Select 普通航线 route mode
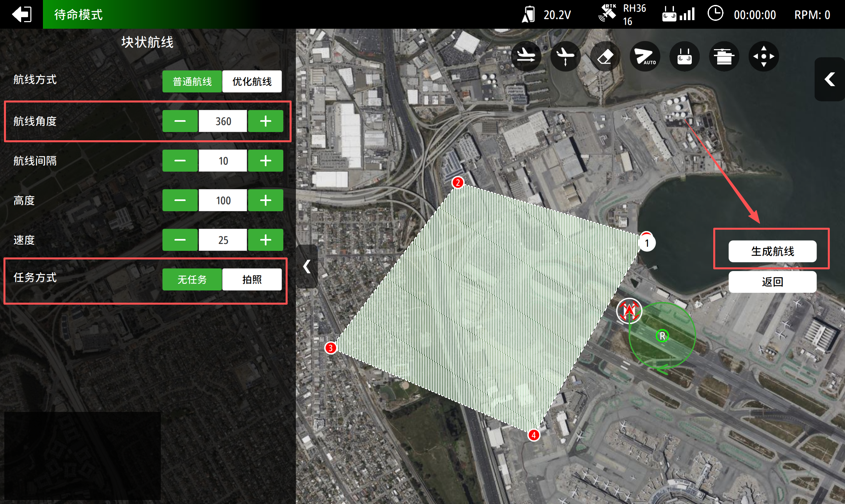The height and width of the screenshot is (504, 845). tap(192, 82)
